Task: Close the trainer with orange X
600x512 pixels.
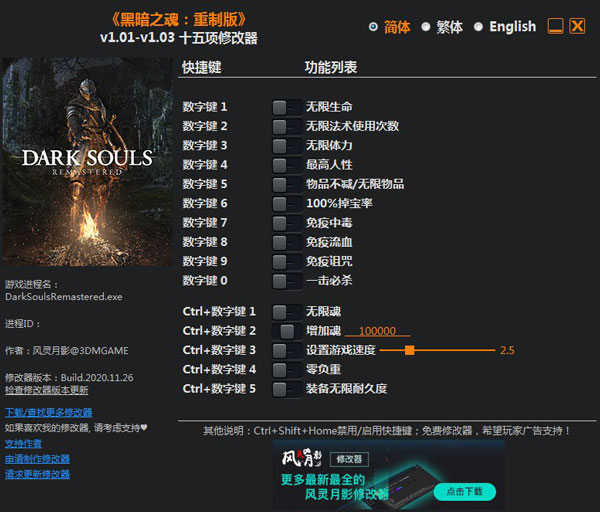Action: click(x=577, y=26)
